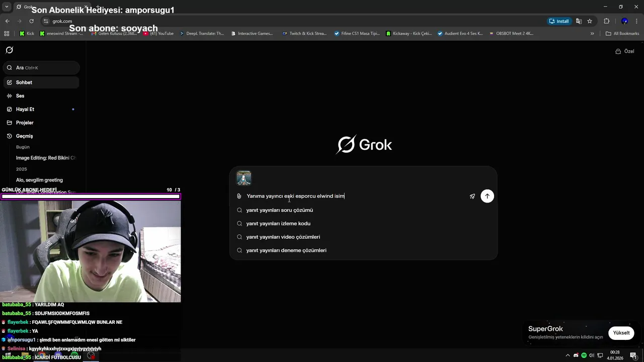Click the Install app button
644x362 pixels.
coord(559,21)
